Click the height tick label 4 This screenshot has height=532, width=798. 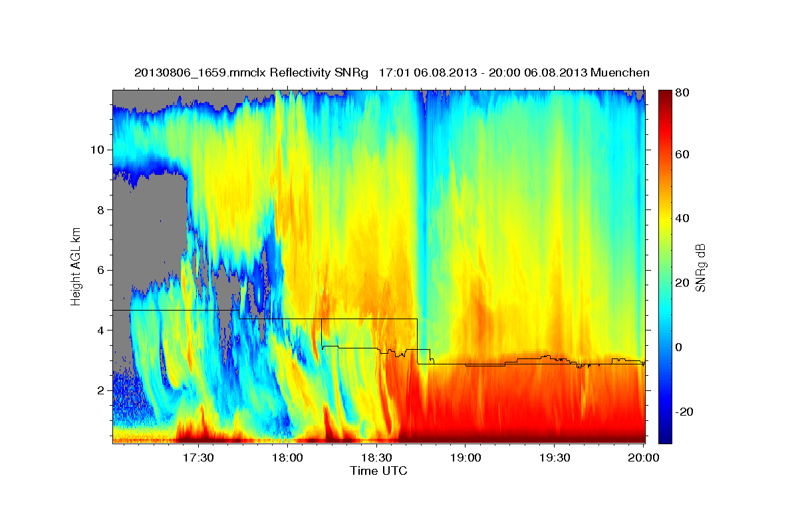(100, 331)
